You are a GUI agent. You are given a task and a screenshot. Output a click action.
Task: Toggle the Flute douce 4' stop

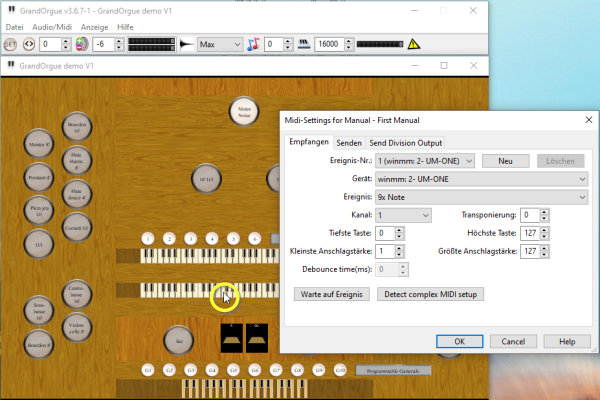point(77,194)
